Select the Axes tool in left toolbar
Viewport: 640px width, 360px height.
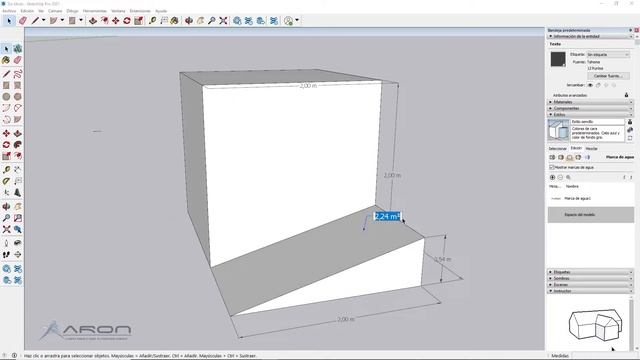[6, 192]
